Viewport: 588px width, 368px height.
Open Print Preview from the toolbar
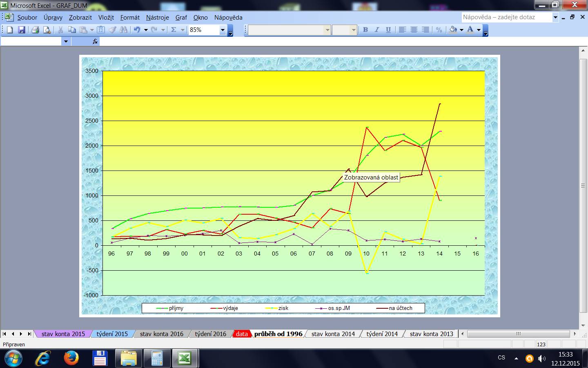47,30
